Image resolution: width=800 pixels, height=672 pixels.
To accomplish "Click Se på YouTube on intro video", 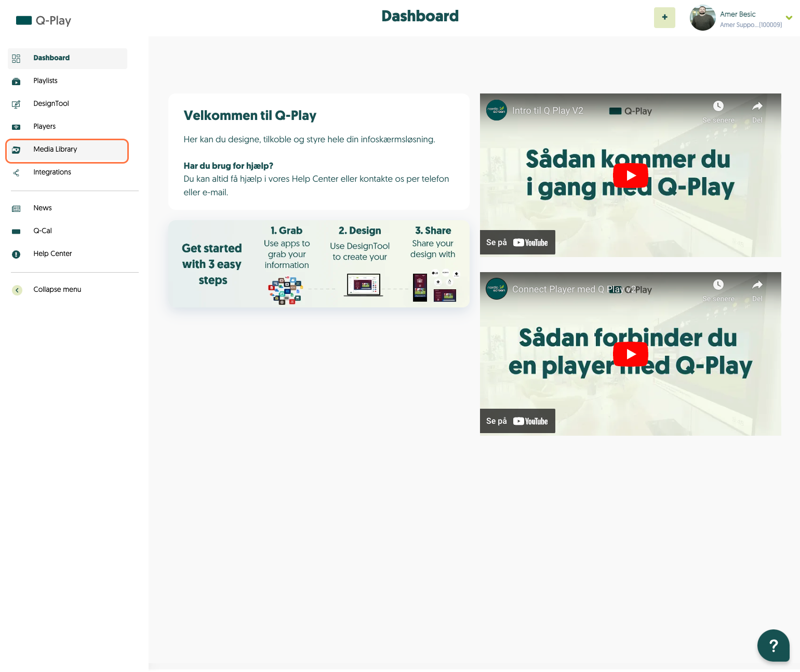I will [517, 243].
